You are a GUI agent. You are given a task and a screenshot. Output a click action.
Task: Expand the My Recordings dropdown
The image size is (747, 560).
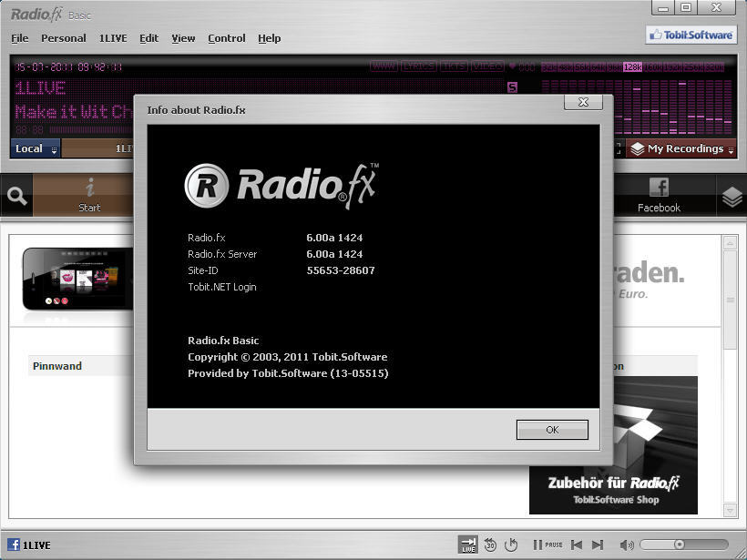681,148
